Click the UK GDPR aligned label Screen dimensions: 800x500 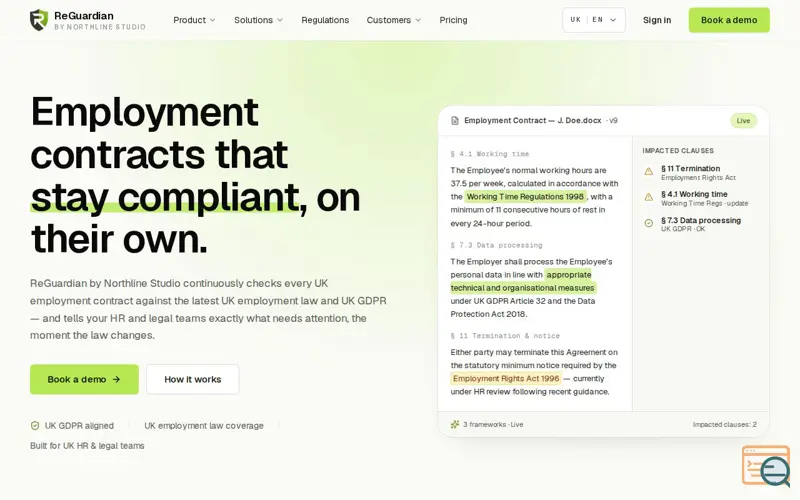[79, 426]
